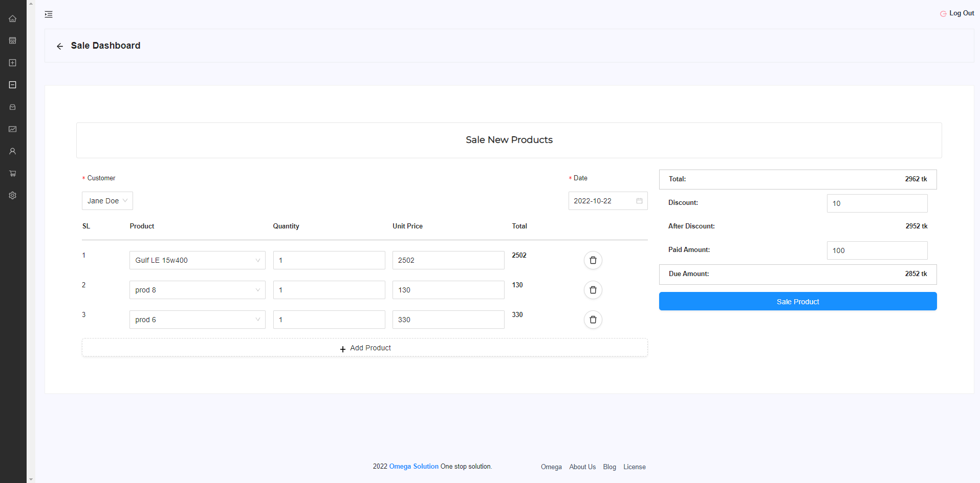Click the Sale Product button
Viewport: 980px width, 483px height.
[797, 301]
